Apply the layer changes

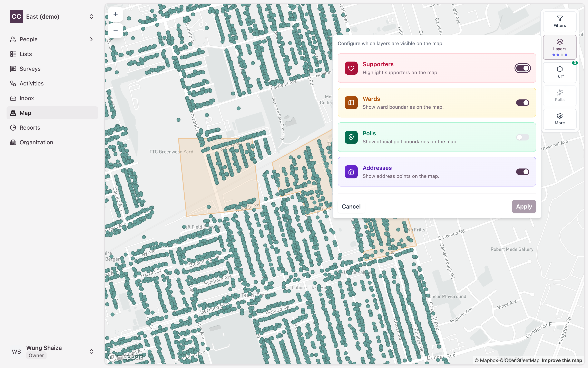coord(524,206)
